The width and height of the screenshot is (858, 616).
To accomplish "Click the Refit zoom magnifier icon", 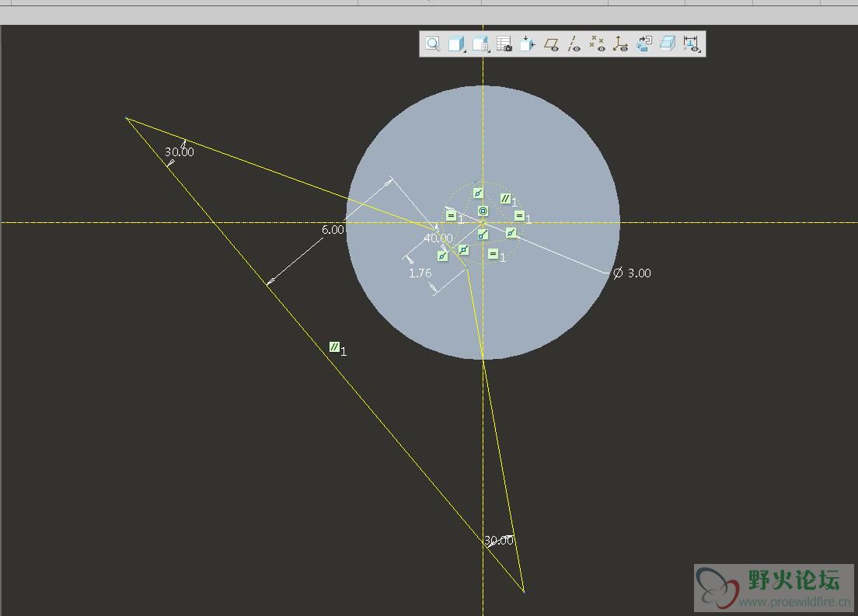I will click(x=432, y=44).
